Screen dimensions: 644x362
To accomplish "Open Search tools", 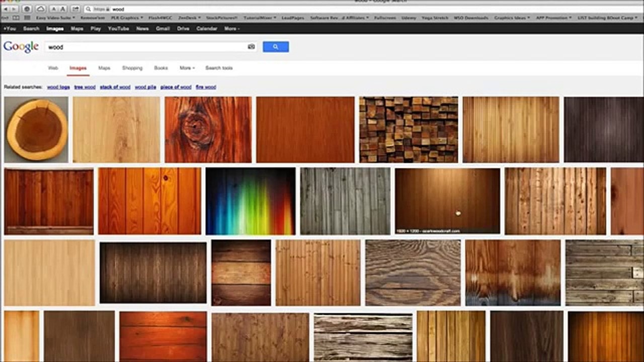I will click(x=219, y=68).
